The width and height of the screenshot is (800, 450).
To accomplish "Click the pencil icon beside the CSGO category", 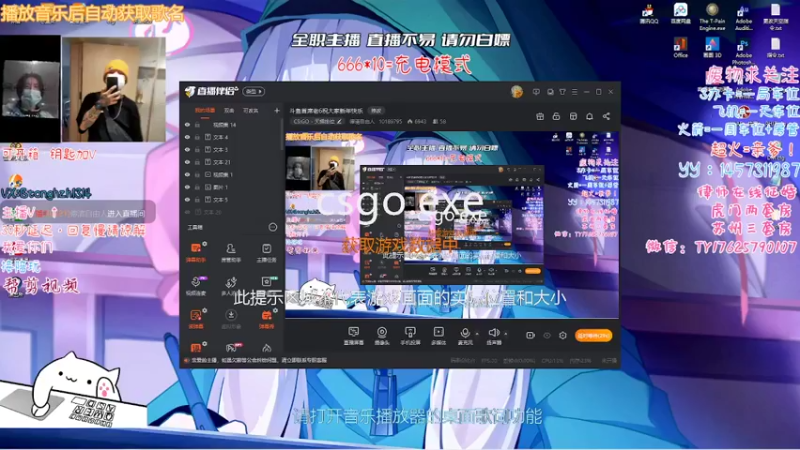I will coord(339,121).
